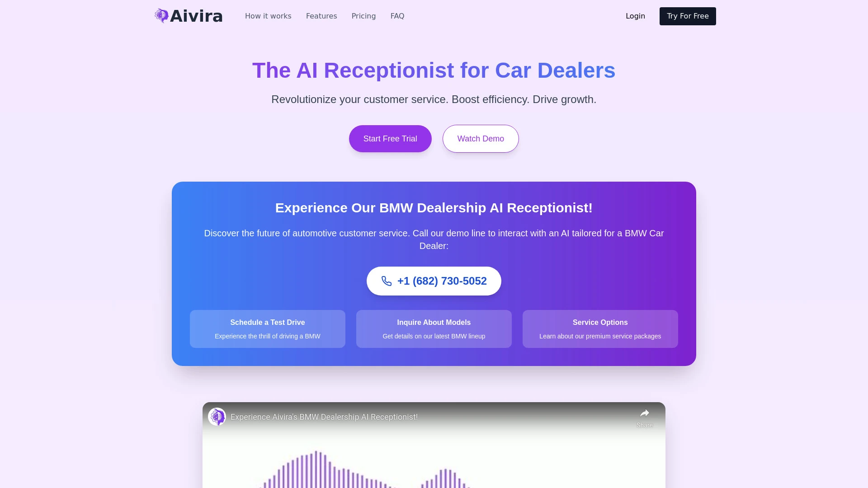868x488 pixels.
Task: Click the Inquire About Models icon
Action: click(434, 328)
